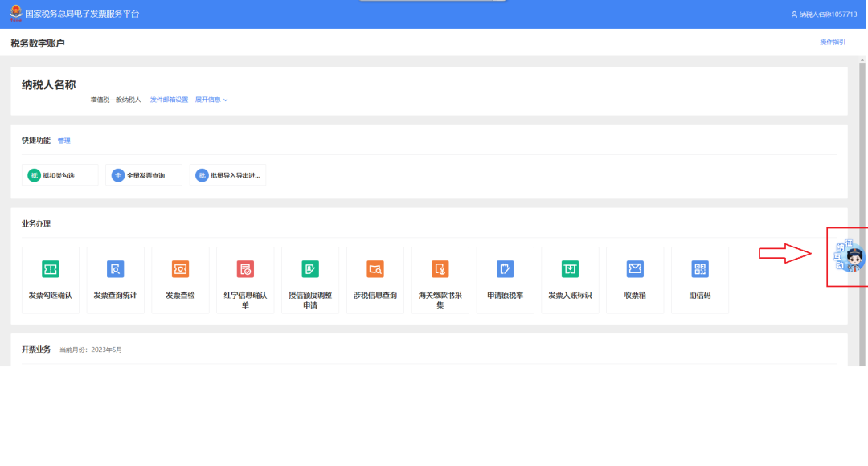Open 申请原税率 original tax rate icon
868x466 pixels.
(x=505, y=269)
